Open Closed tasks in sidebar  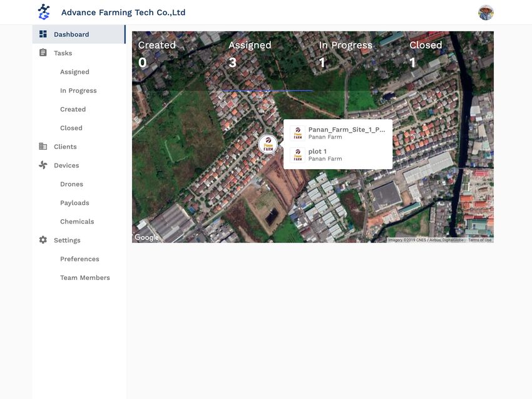coord(79,128)
